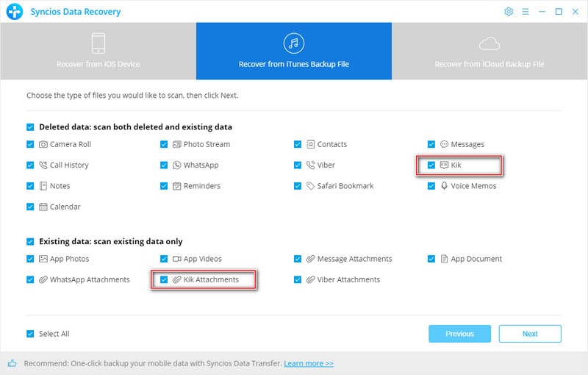Click the Call History label text
588x375 pixels.
69,165
